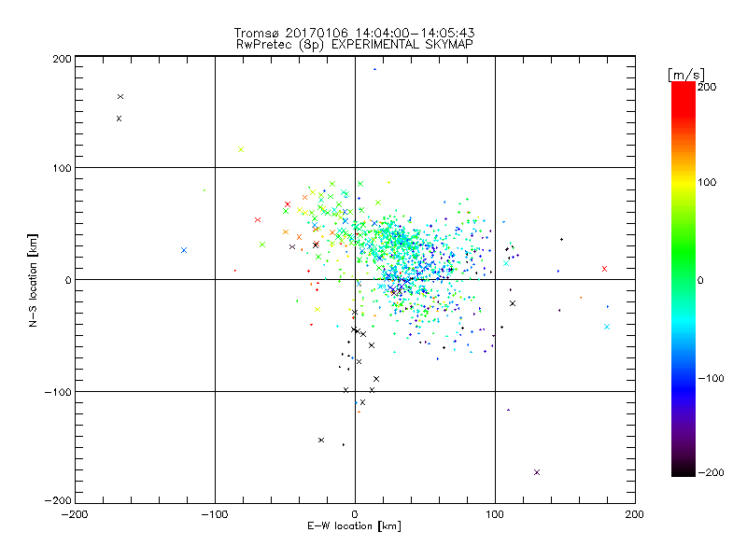
Task: Select the '-100' label on the colorbar
Action: [711, 379]
